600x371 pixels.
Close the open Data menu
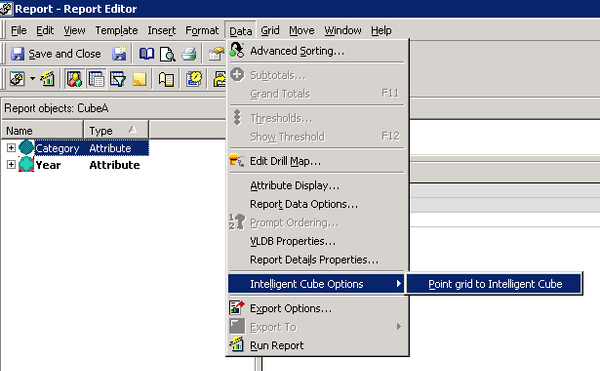(x=240, y=31)
